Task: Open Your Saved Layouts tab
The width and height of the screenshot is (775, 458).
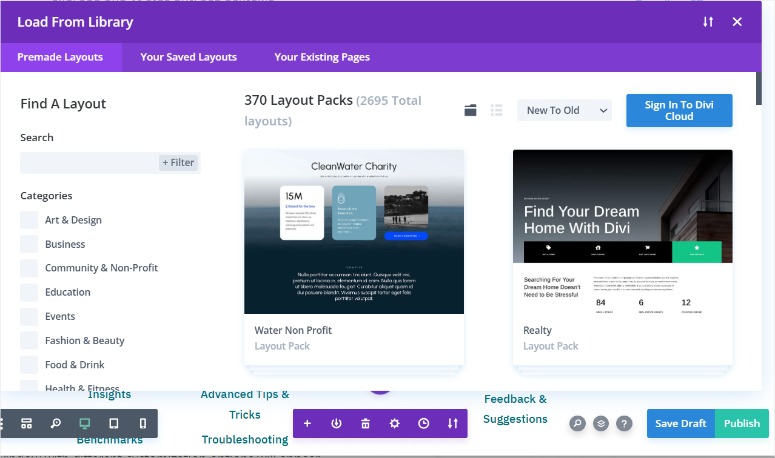Action: click(189, 57)
